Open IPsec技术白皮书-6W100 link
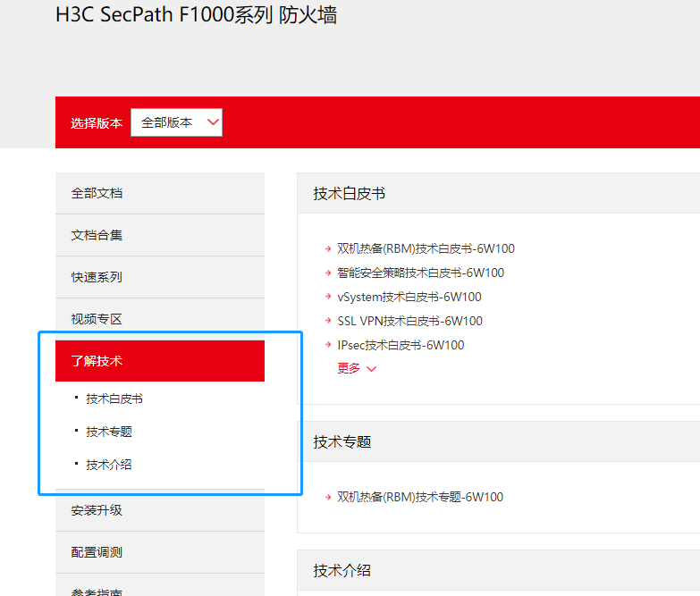Screen dimensions: 700x596 pyautogui.click(x=401, y=345)
